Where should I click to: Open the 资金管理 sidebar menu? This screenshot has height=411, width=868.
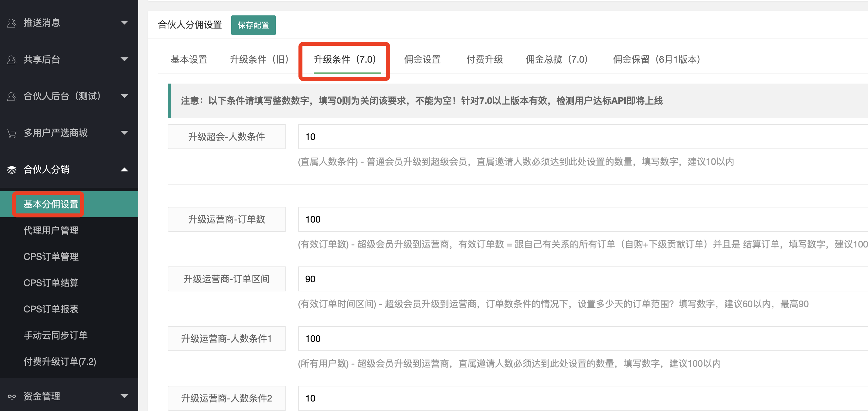pos(69,396)
